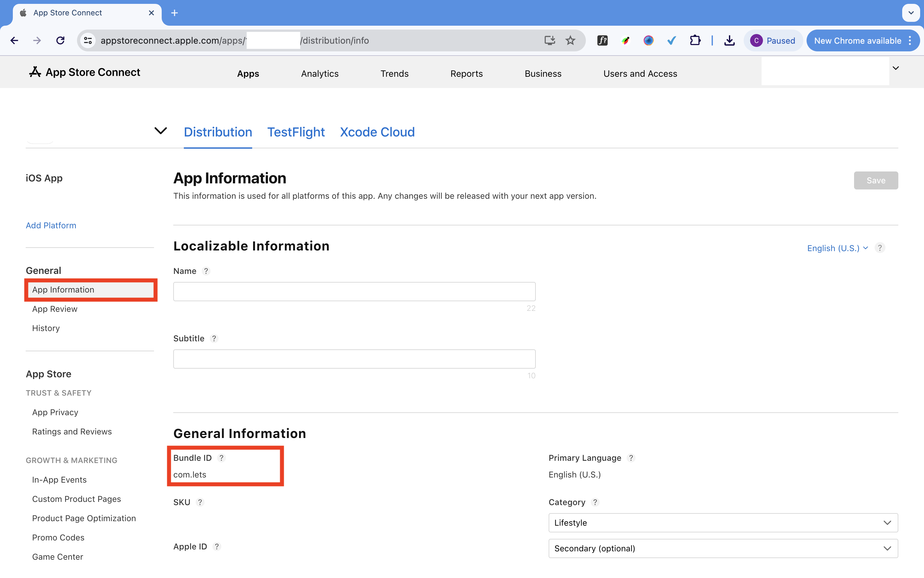Open Game Center in sidebar
This screenshot has width=924, height=578.
click(x=58, y=557)
